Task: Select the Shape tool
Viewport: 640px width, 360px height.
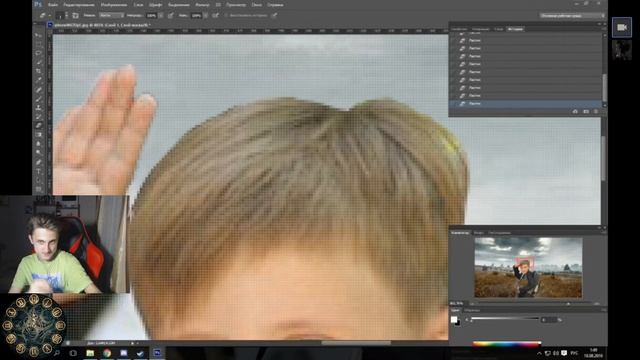Action: point(39,189)
